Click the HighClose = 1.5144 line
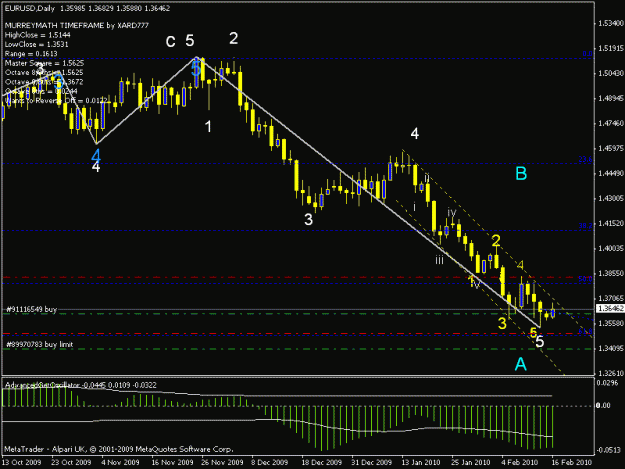This screenshot has width=625, height=469. tap(37, 35)
